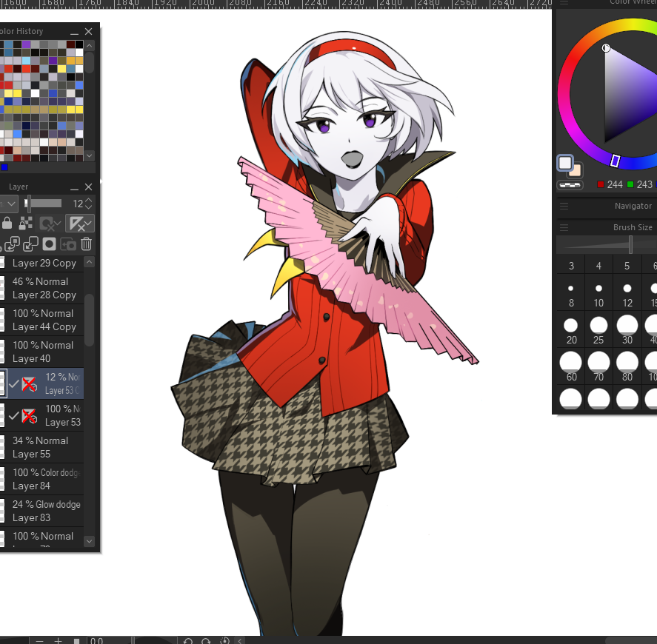The height and width of the screenshot is (644, 657).
Task: Choose brush size 30 preset
Action: (x=627, y=330)
